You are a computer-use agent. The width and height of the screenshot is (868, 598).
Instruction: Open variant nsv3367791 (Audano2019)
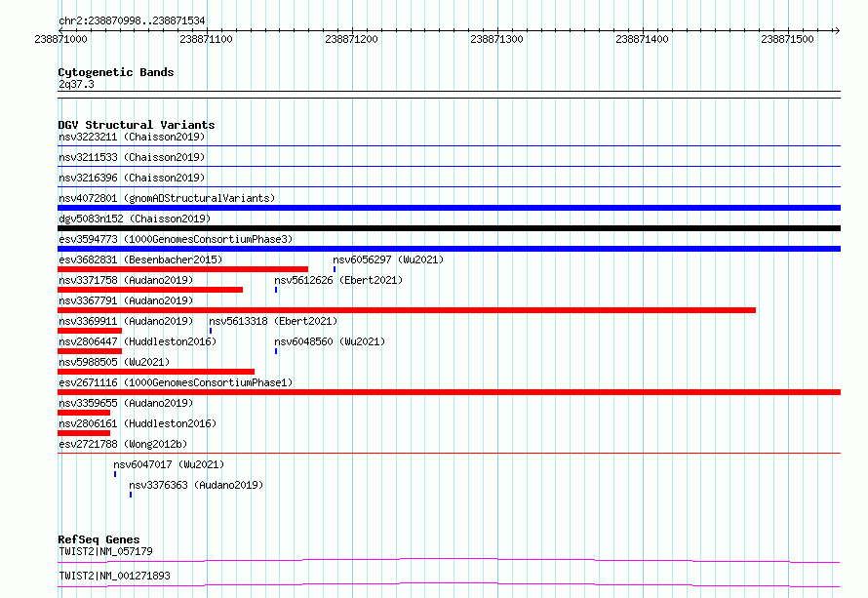click(x=126, y=300)
